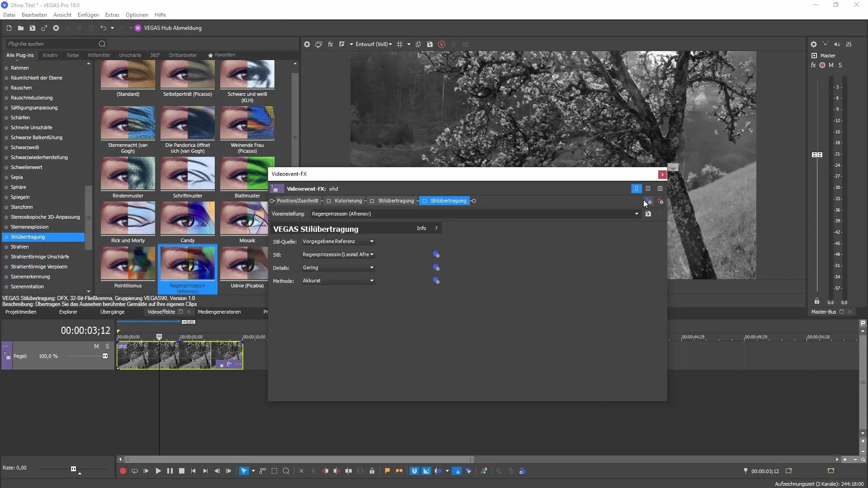Pause playback in the transport bar

170,471
